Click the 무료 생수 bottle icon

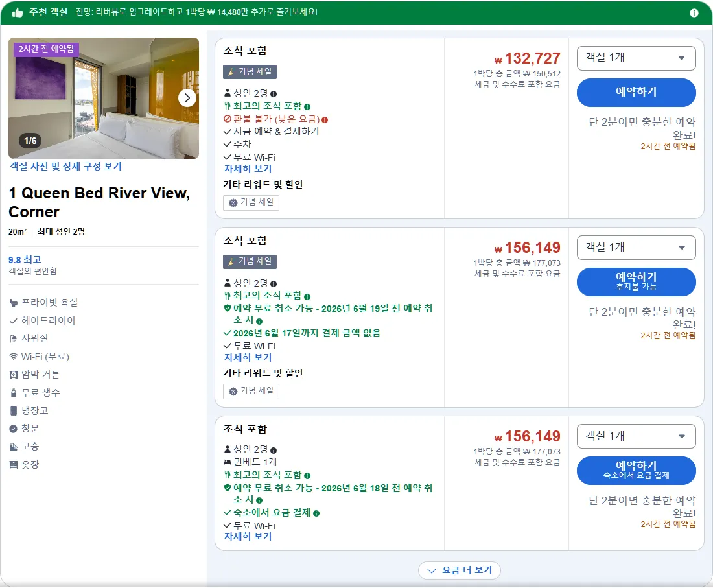point(14,393)
